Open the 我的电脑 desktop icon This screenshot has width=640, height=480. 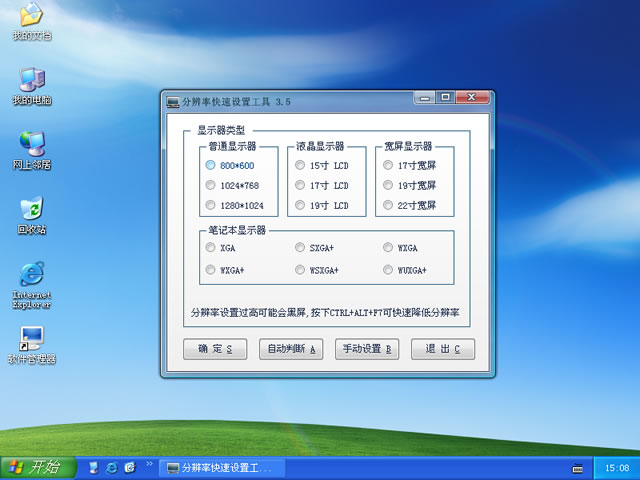click(32, 86)
